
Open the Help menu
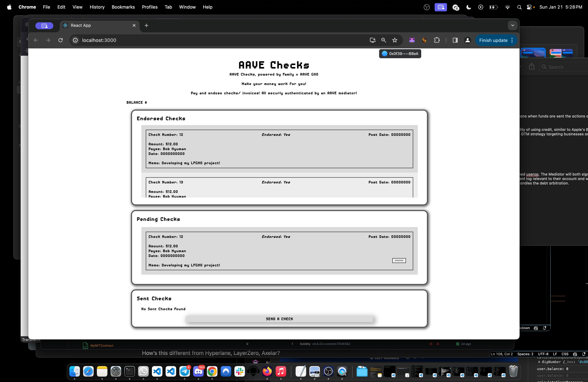point(208,7)
